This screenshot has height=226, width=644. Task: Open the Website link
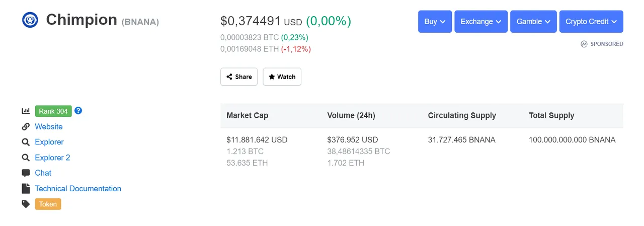coord(49,127)
